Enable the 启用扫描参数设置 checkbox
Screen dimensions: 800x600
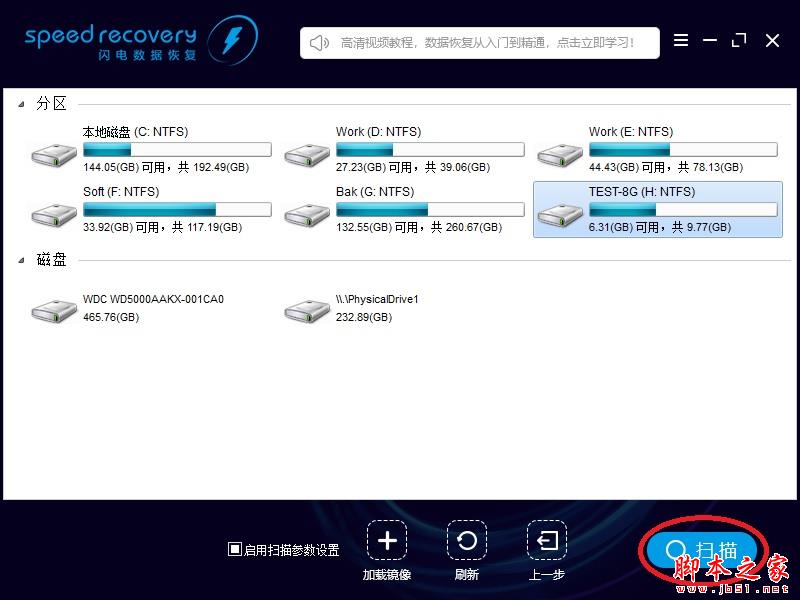point(234,549)
